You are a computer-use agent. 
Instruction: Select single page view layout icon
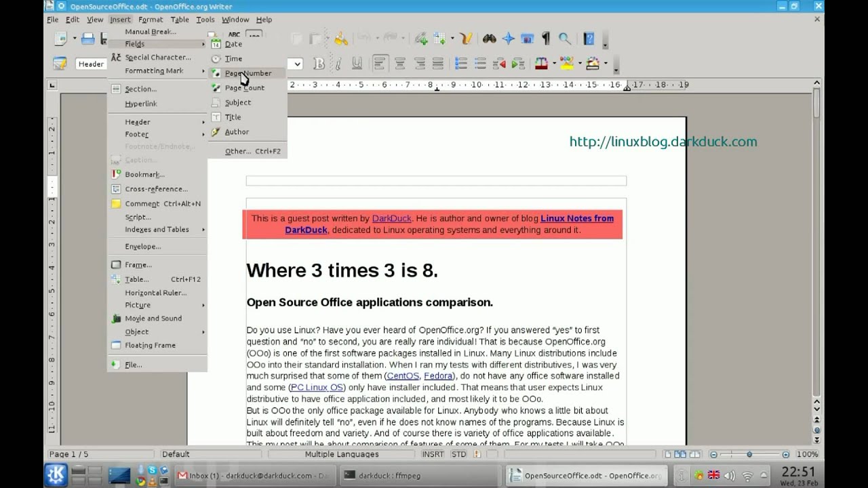pos(668,454)
